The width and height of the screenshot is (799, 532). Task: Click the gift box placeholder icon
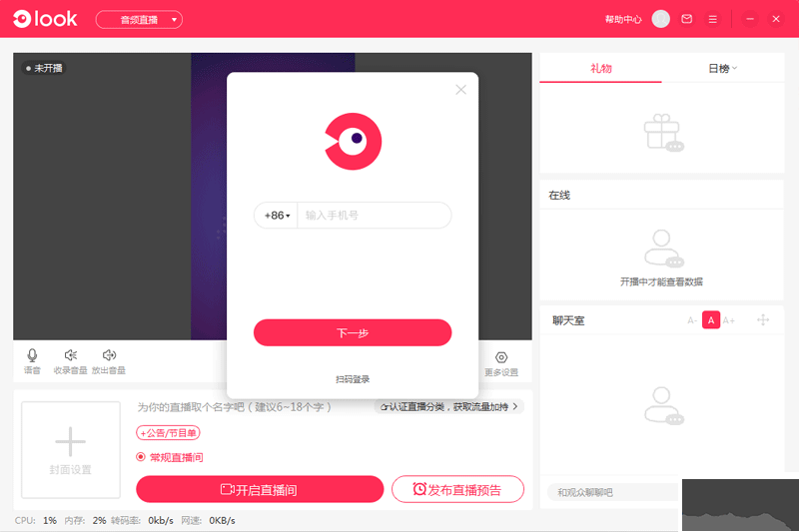(x=663, y=132)
